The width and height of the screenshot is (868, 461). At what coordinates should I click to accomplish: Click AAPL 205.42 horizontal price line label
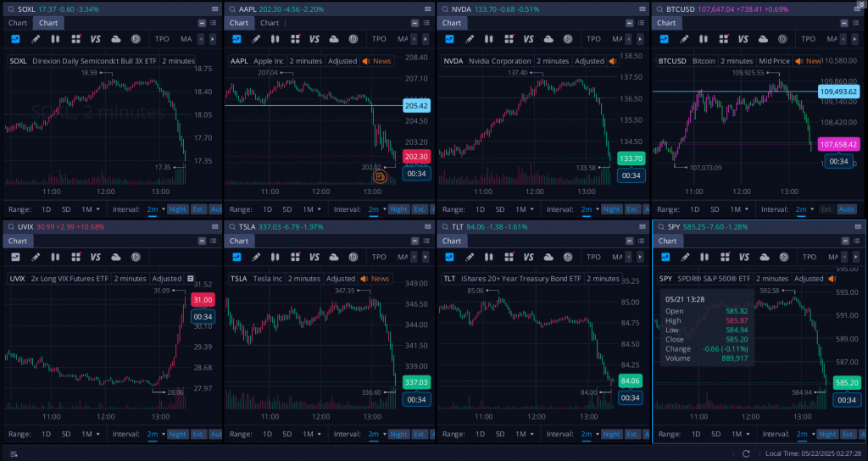pyautogui.click(x=416, y=106)
